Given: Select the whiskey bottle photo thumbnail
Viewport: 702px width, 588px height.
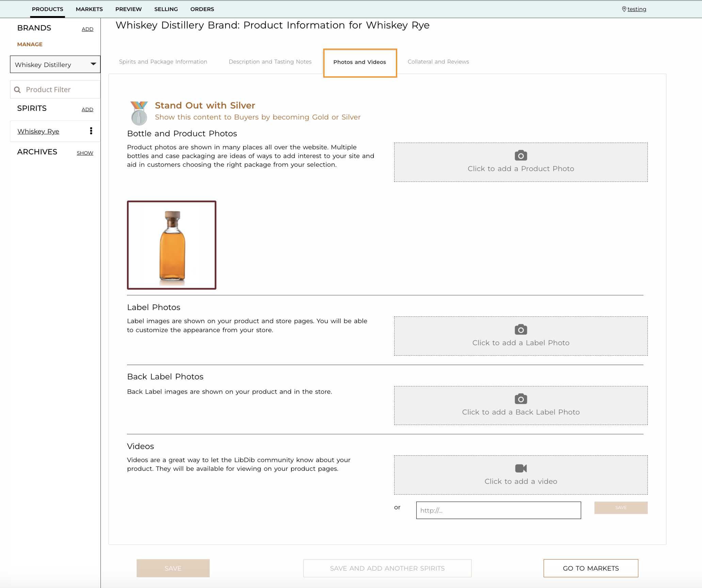Looking at the screenshot, I should point(172,245).
